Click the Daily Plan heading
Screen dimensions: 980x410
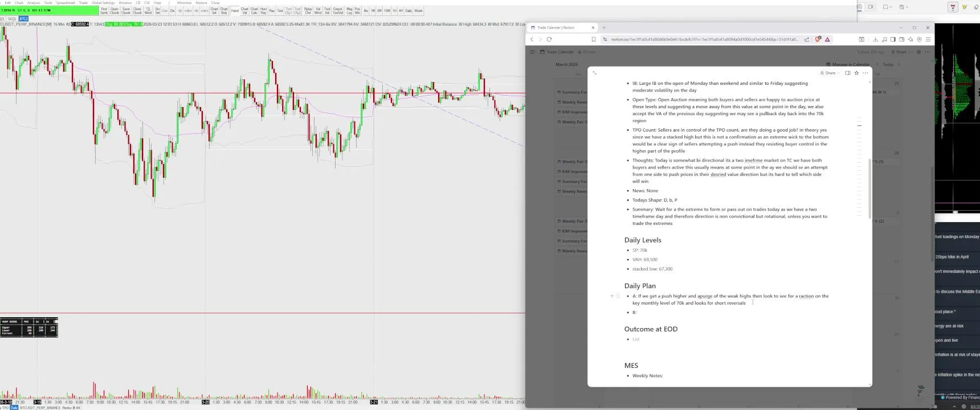tap(640, 286)
